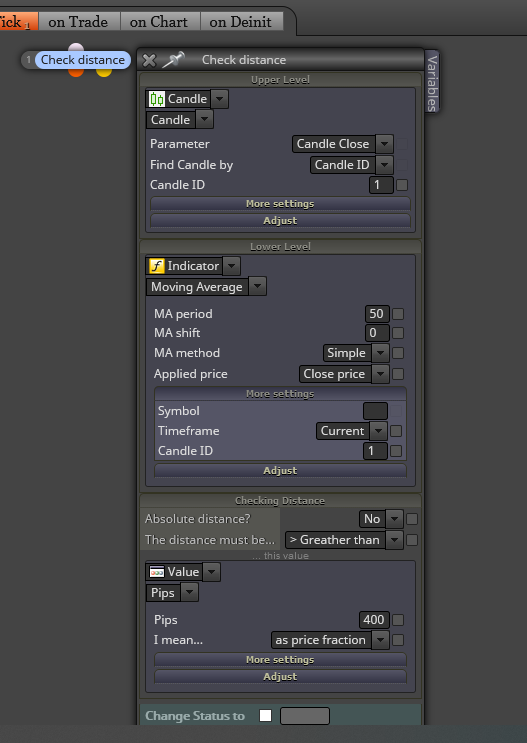Enable the Change Status to checkbox

(x=265, y=716)
